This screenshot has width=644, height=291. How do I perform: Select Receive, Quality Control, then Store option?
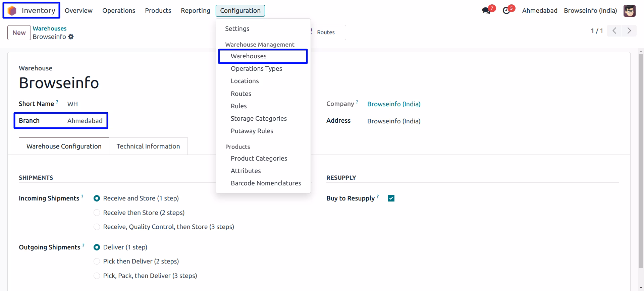click(97, 227)
